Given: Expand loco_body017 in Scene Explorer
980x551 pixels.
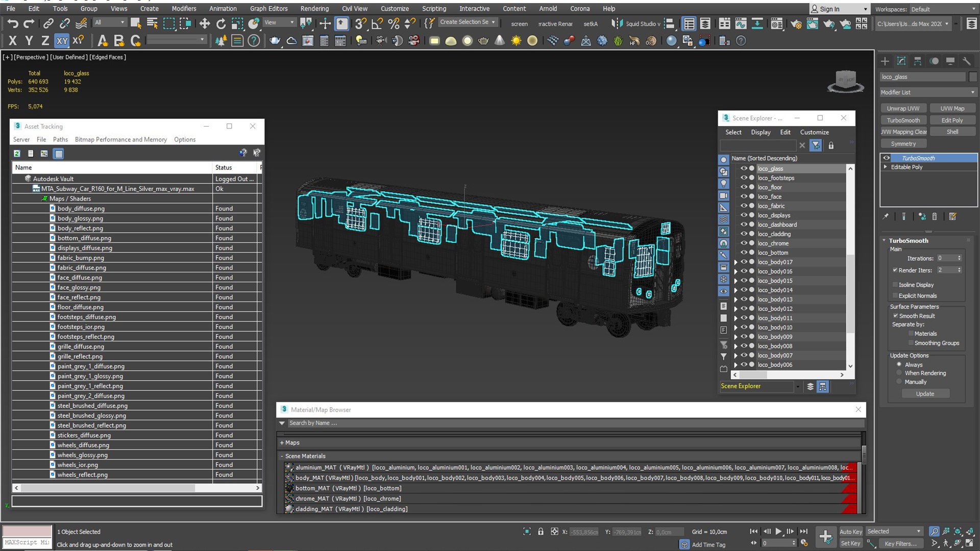Looking at the screenshot, I should 736,262.
